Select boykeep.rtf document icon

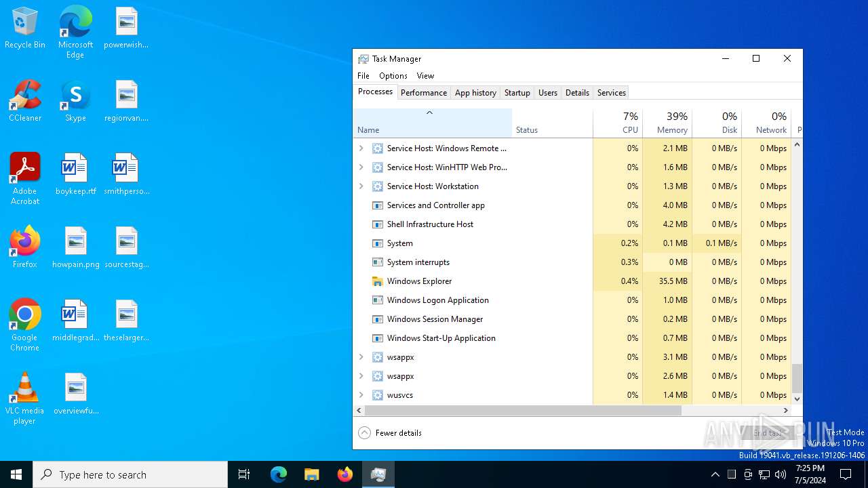(x=75, y=175)
